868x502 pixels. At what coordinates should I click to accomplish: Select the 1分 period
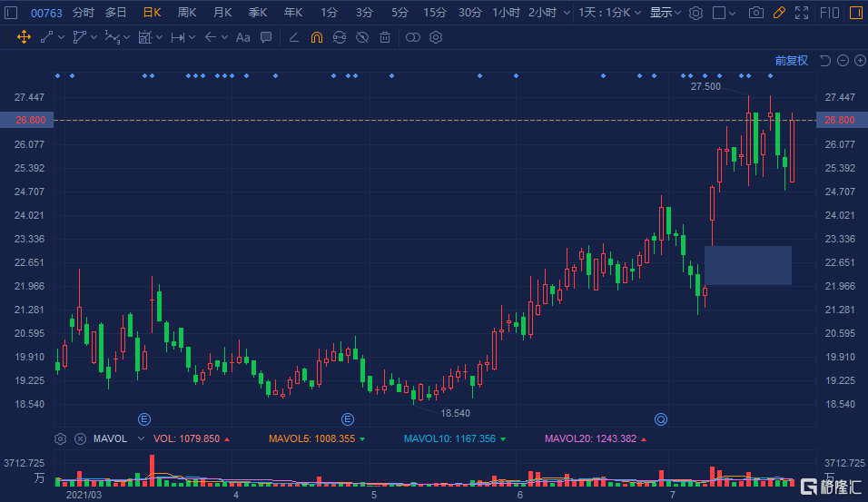coord(329,13)
